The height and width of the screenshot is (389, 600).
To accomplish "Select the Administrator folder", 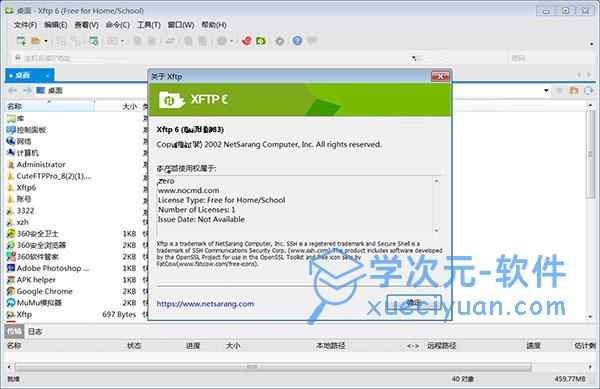I will (36, 164).
